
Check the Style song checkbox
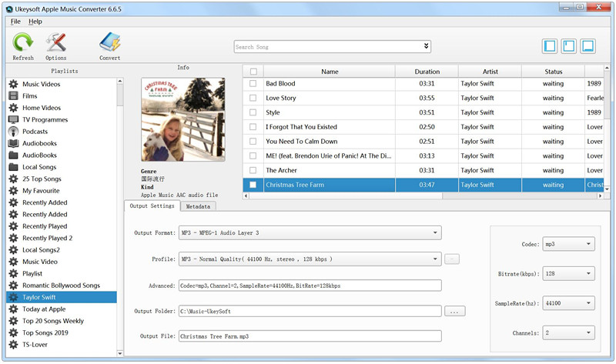pyautogui.click(x=253, y=112)
